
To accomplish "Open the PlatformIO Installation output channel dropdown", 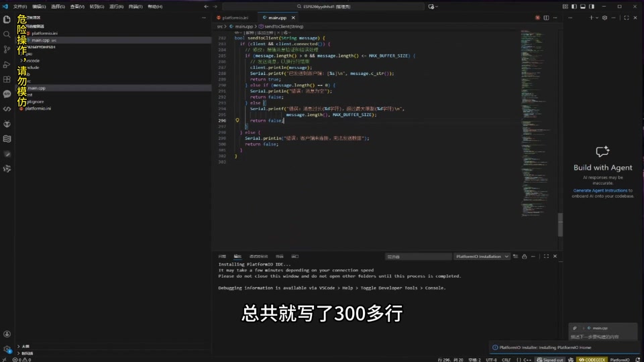I will click(x=482, y=257).
